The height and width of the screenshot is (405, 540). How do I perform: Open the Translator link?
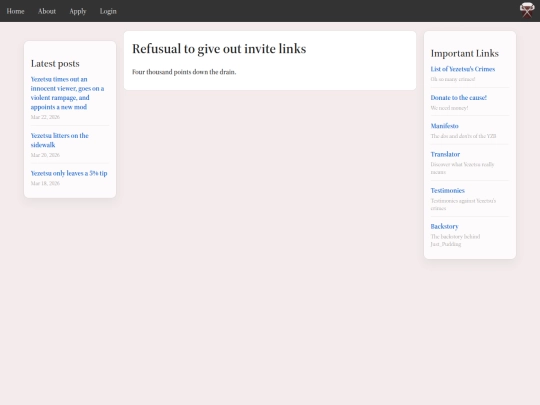click(445, 154)
